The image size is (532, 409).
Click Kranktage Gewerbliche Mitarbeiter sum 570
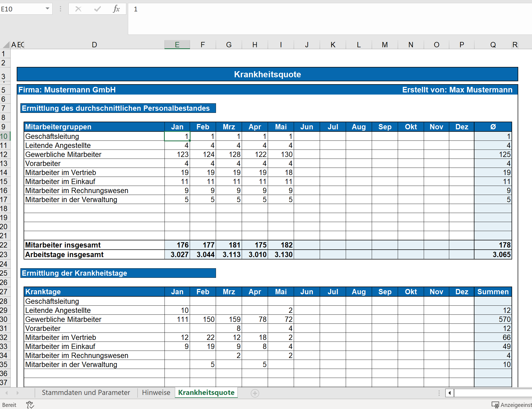493,319
